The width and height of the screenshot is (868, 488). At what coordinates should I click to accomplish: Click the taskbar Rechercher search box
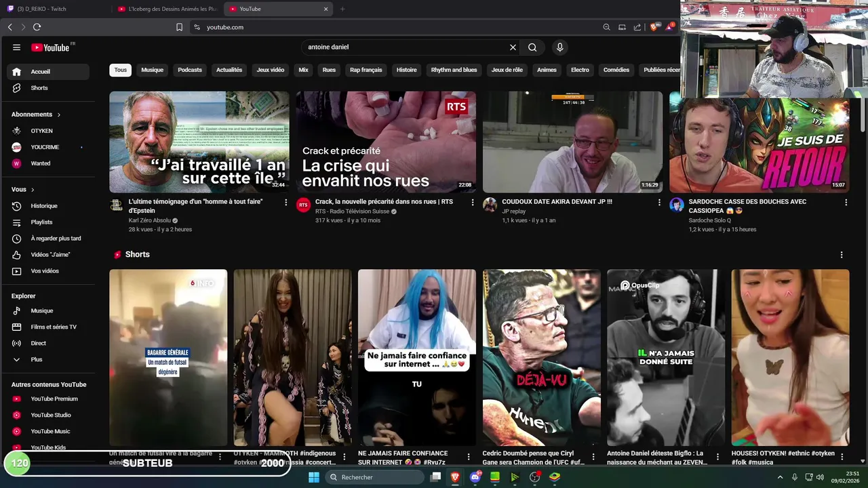point(374,477)
